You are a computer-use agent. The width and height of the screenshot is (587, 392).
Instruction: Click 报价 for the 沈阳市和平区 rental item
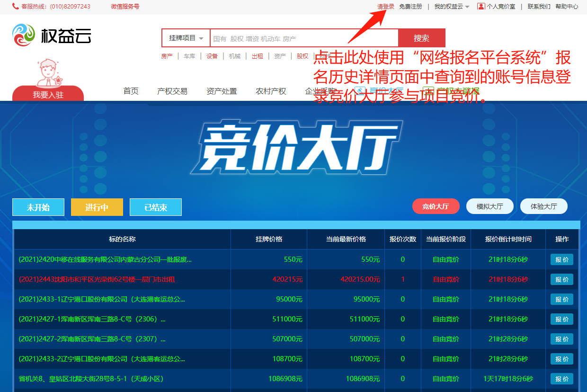tap(561, 279)
